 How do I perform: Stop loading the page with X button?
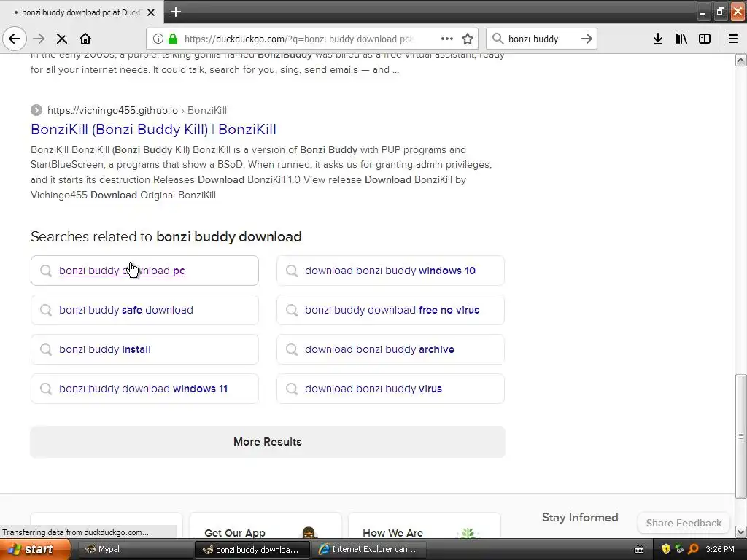pos(61,39)
